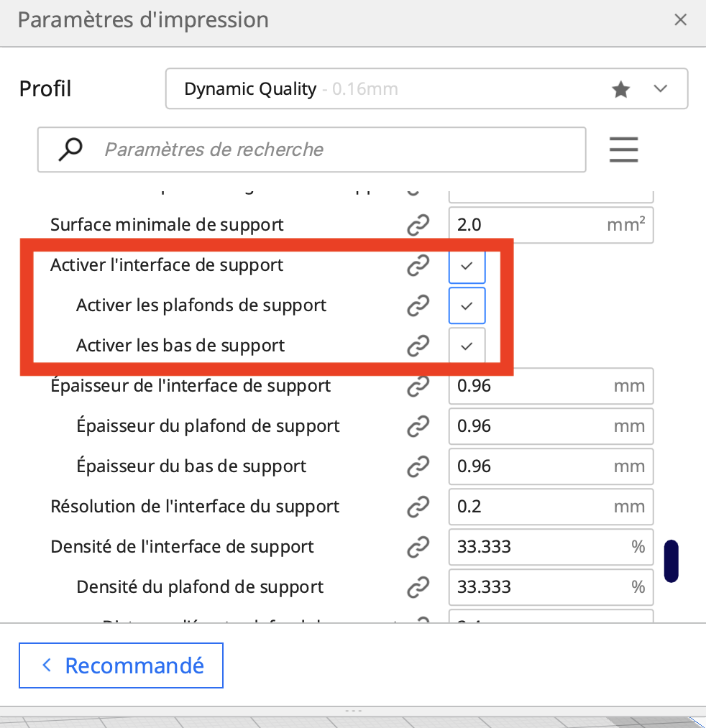
Task: Select the Densité du plafond de support field
Action: pos(551,587)
